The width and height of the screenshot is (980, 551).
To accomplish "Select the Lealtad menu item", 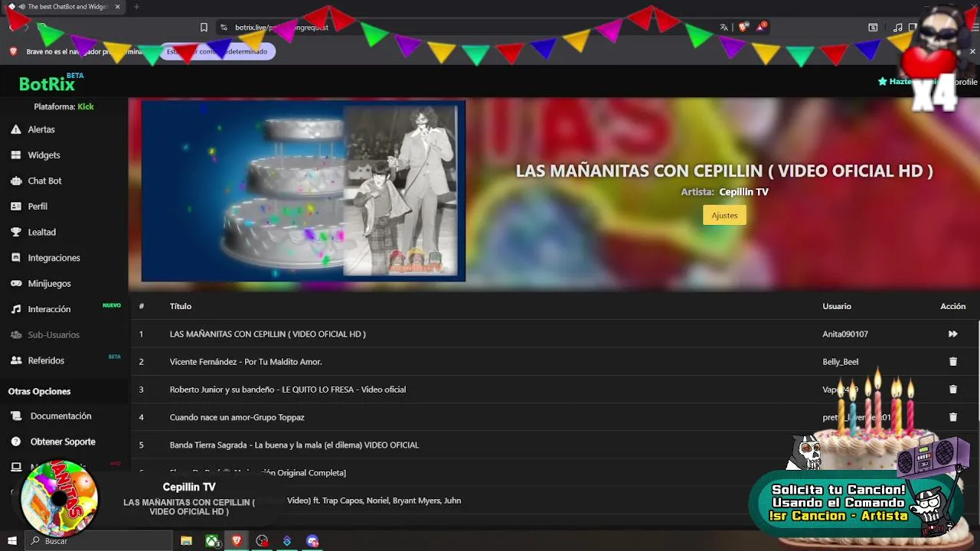I will click(x=41, y=232).
